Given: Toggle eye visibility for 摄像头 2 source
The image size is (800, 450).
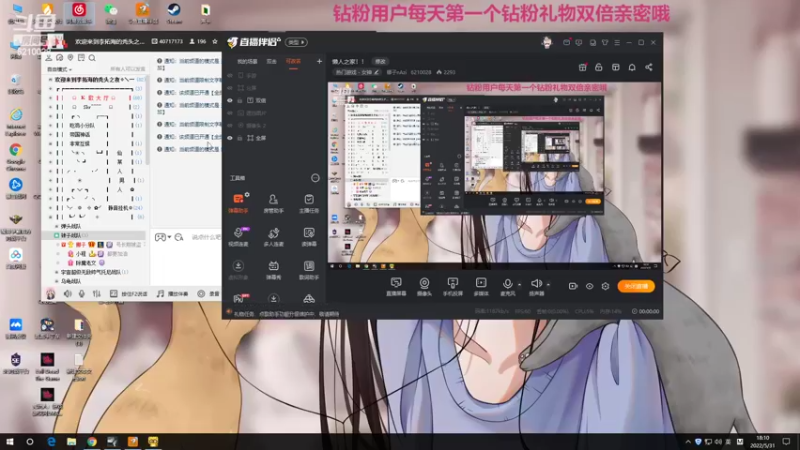Looking at the screenshot, I should pos(230,126).
